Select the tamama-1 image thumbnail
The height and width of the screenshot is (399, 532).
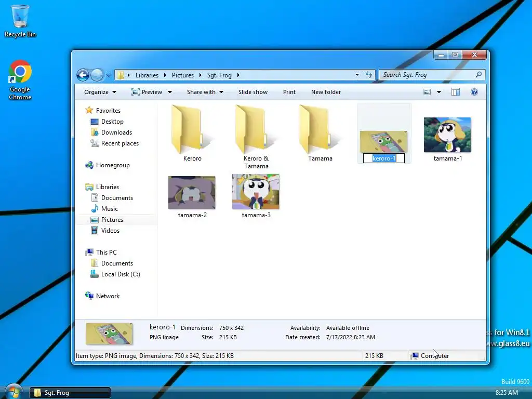447,135
